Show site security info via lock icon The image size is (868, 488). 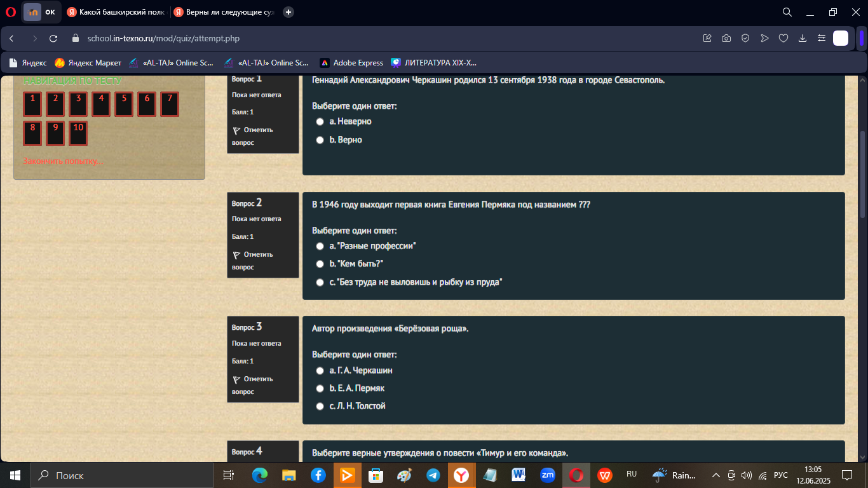click(76, 39)
